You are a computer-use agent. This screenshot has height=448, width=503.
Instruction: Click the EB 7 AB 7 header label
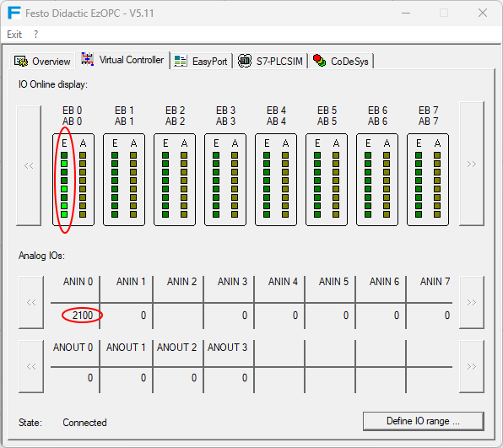point(428,116)
